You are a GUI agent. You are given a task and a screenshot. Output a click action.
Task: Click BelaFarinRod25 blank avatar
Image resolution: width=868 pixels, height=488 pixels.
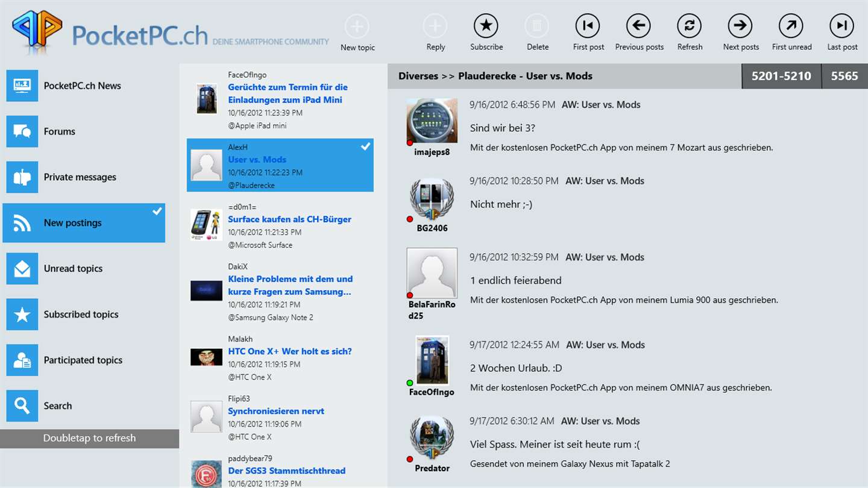(432, 273)
